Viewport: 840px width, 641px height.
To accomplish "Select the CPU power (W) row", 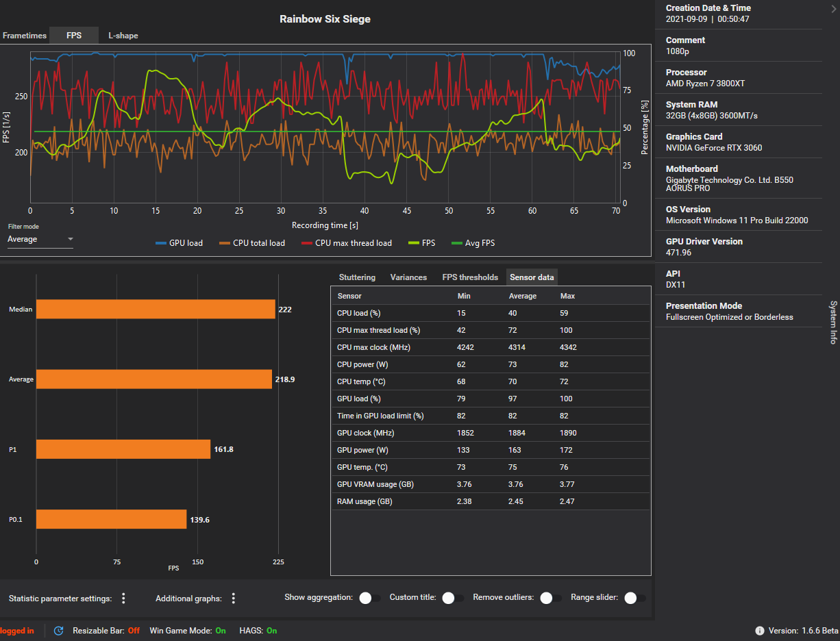I will click(491, 364).
